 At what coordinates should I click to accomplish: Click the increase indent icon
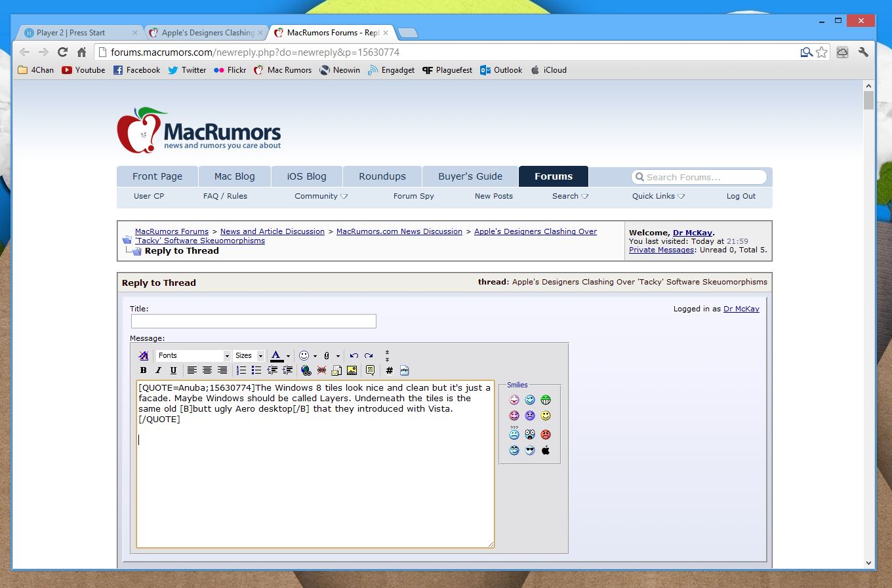point(287,370)
